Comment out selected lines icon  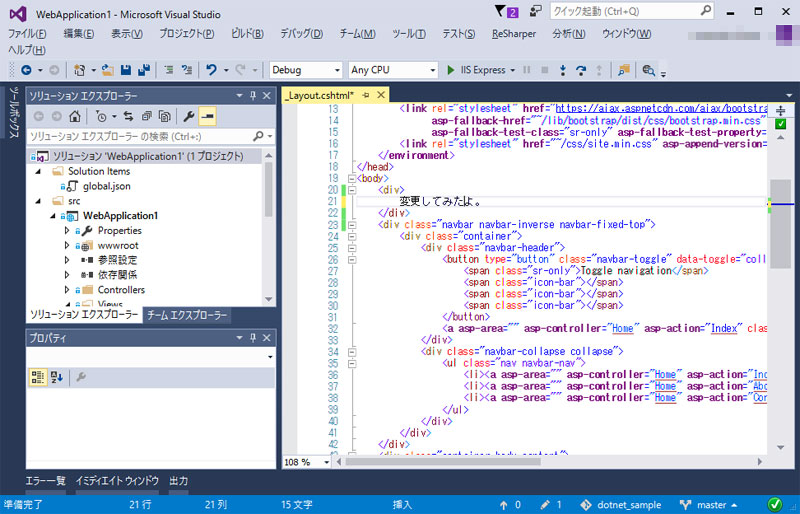point(168,70)
